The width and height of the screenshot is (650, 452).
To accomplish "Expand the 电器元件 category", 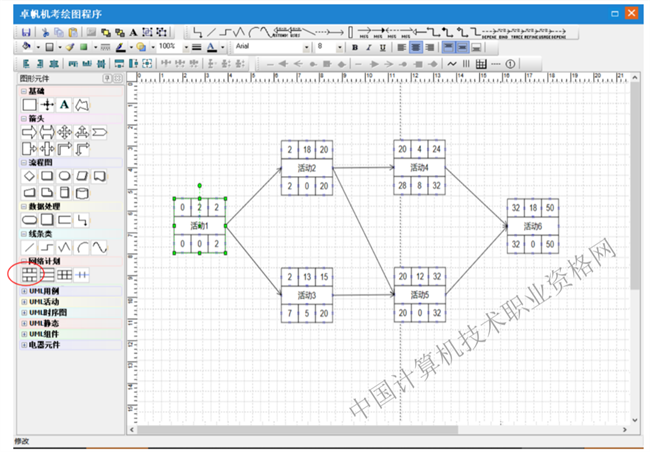I will 24,343.
